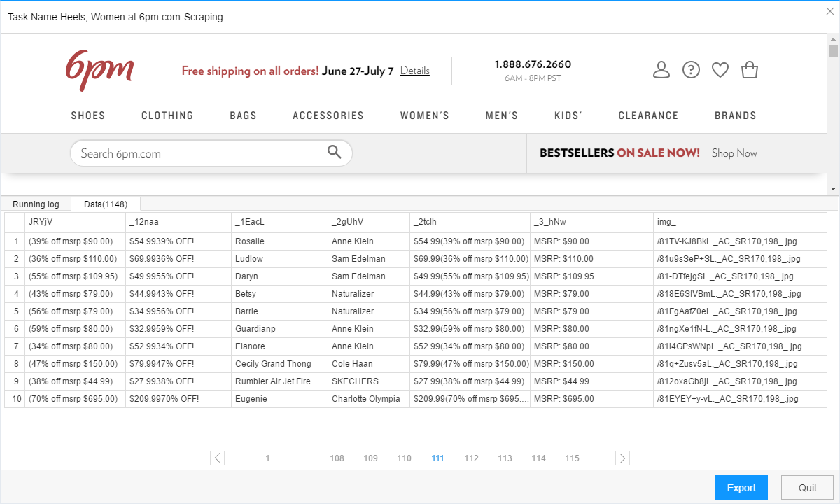840x504 pixels.
Task: Open the account profile icon
Action: [661, 69]
